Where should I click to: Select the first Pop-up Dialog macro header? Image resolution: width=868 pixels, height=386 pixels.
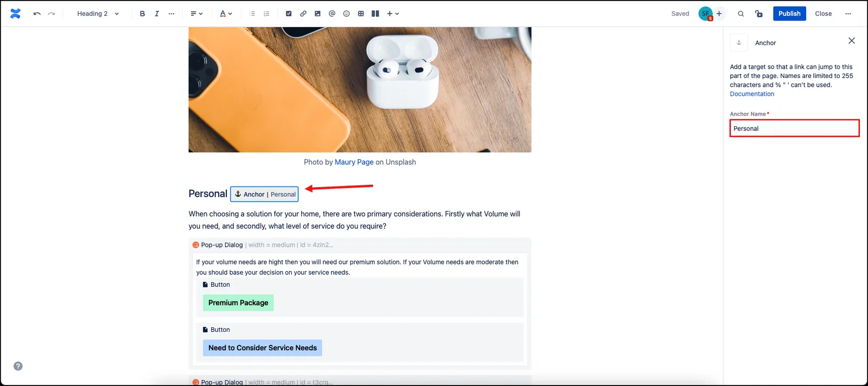pos(360,245)
